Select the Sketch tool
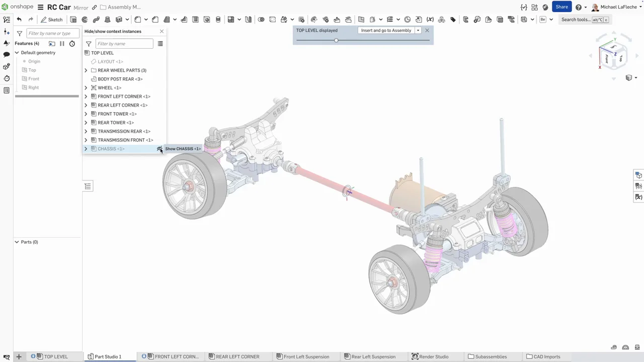The image size is (644, 362). tap(51, 20)
